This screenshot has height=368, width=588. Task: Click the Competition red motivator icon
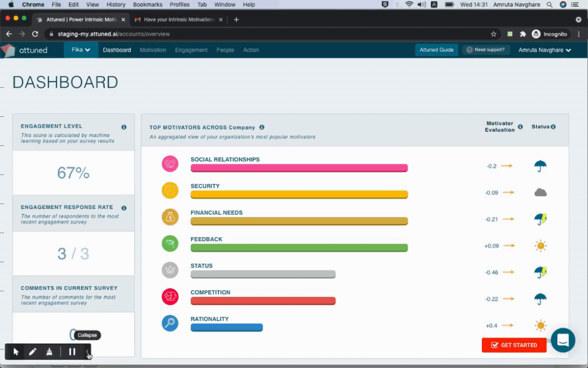pos(170,297)
